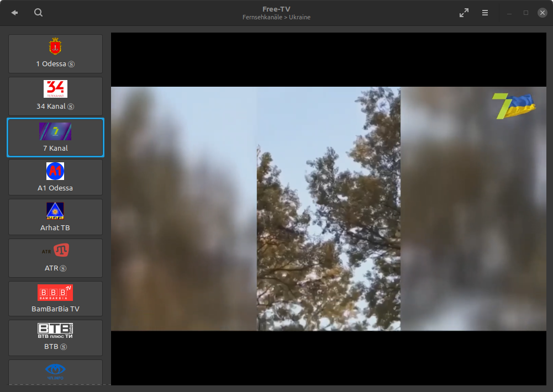Click the ATR channel logo

pyautogui.click(x=55, y=251)
